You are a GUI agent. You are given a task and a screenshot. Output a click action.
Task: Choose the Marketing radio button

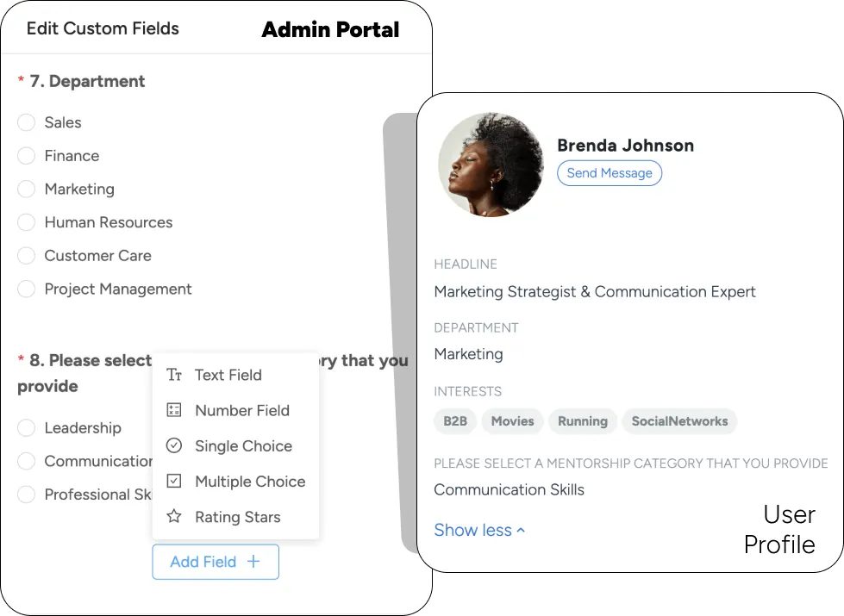pos(26,189)
